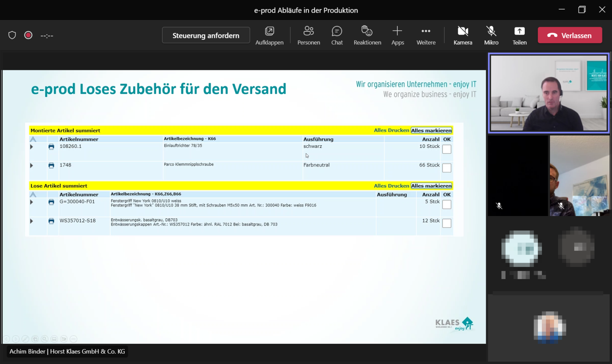Check OK box for Einlauftrichter 78/35
Screen dimensions: 612x364
[x=447, y=149]
